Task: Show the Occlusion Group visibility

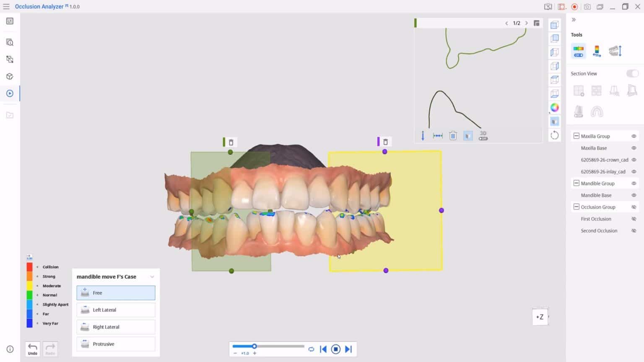Action: click(633, 207)
